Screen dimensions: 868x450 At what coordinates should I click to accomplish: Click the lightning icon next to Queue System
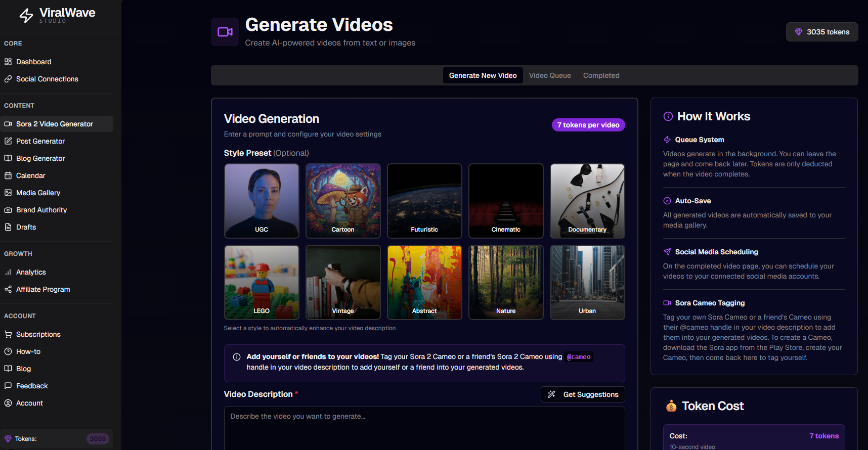(x=667, y=140)
